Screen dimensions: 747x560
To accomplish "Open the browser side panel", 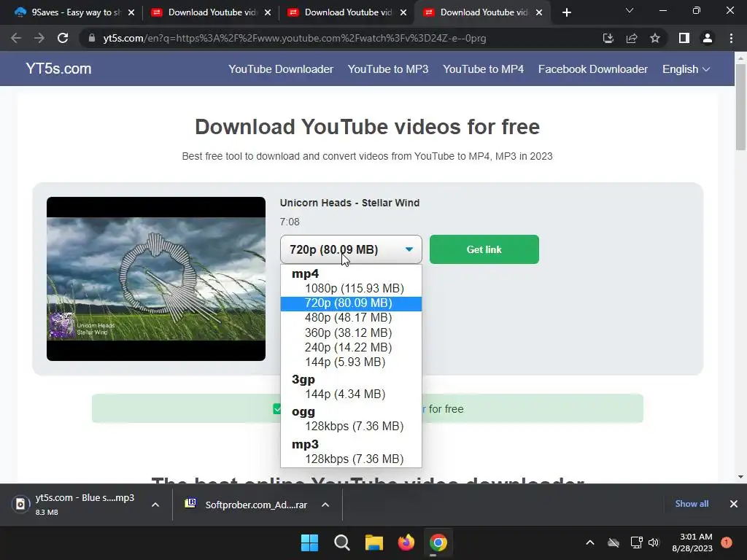I will point(684,38).
